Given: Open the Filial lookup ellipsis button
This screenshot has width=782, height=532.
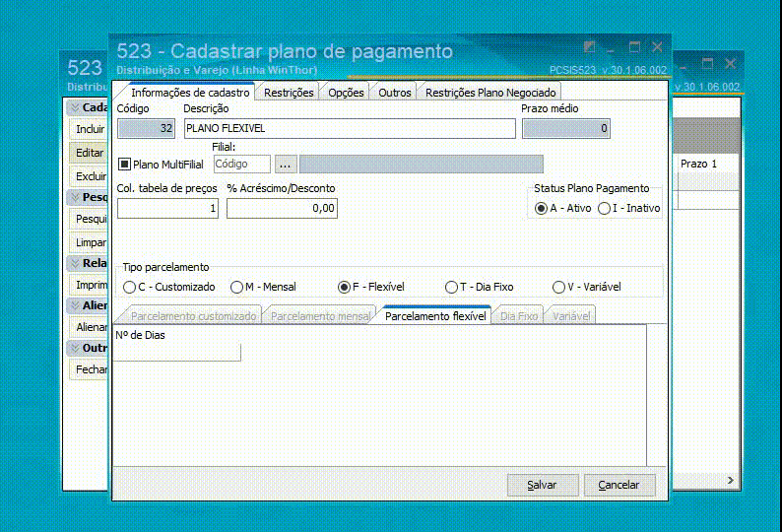Looking at the screenshot, I should click(x=286, y=165).
